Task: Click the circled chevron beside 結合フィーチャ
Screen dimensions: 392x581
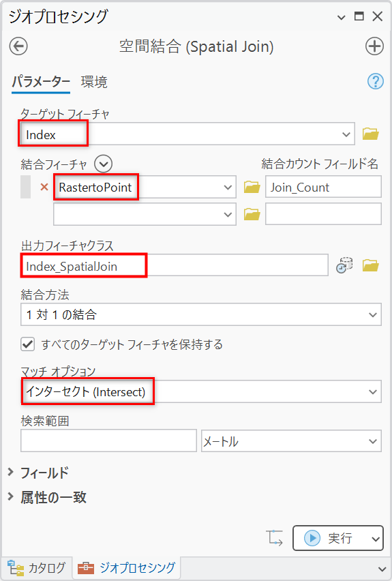Action: click(103, 164)
